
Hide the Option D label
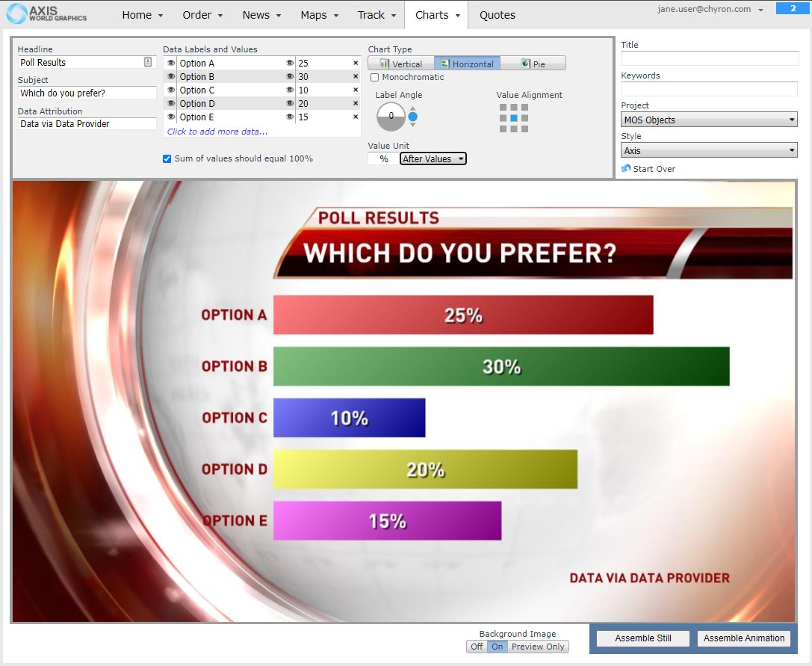point(171,103)
